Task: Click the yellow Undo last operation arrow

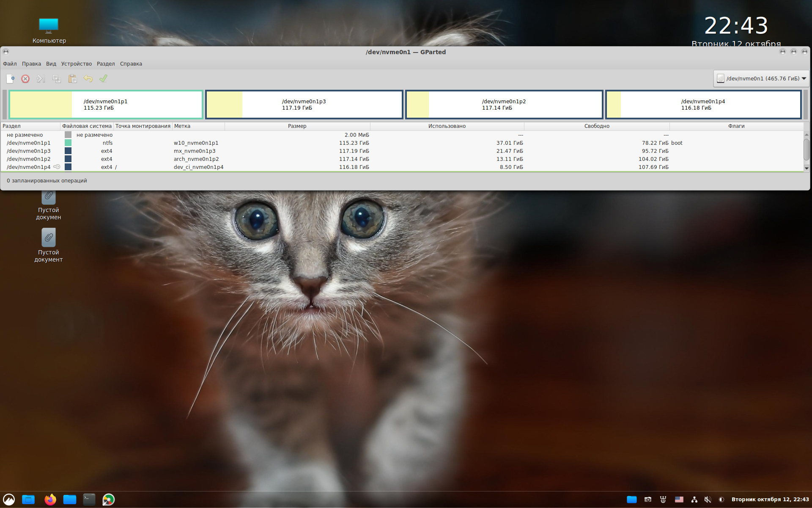Action: pyautogui.click(x=88, y=79)
